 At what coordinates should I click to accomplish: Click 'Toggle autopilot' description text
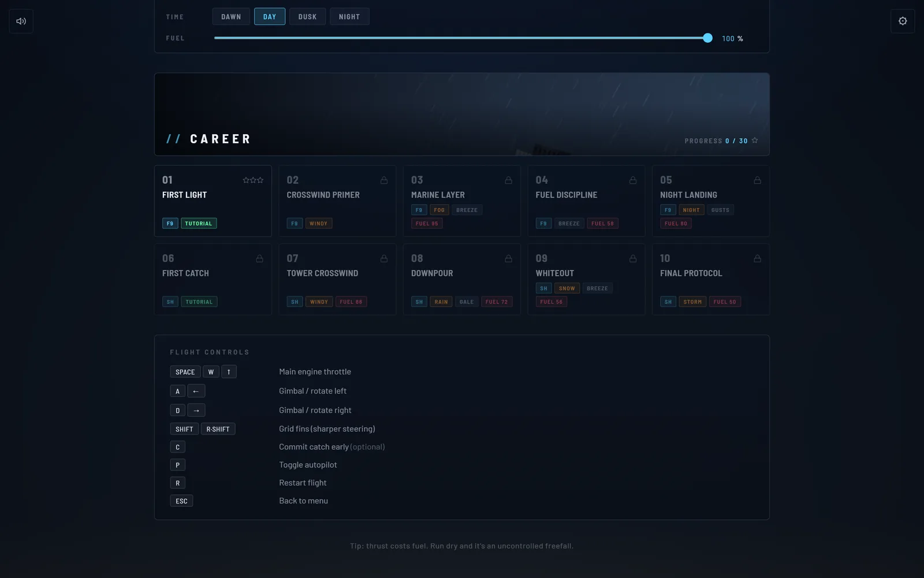coord(308,465)
